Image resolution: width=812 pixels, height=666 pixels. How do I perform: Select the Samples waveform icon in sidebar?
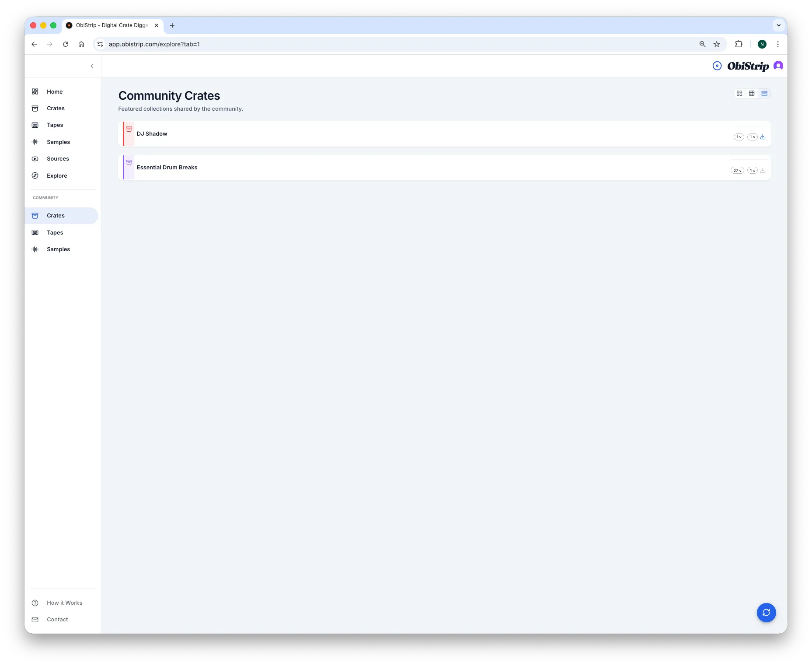pyautogui.click(x=35, y=142)
